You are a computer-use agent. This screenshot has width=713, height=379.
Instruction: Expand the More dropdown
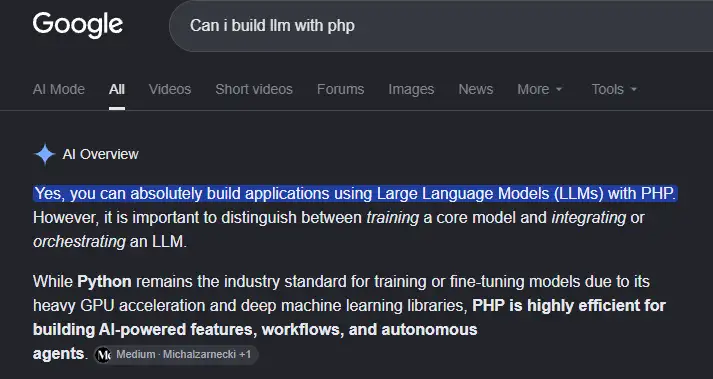coord(540,89)
